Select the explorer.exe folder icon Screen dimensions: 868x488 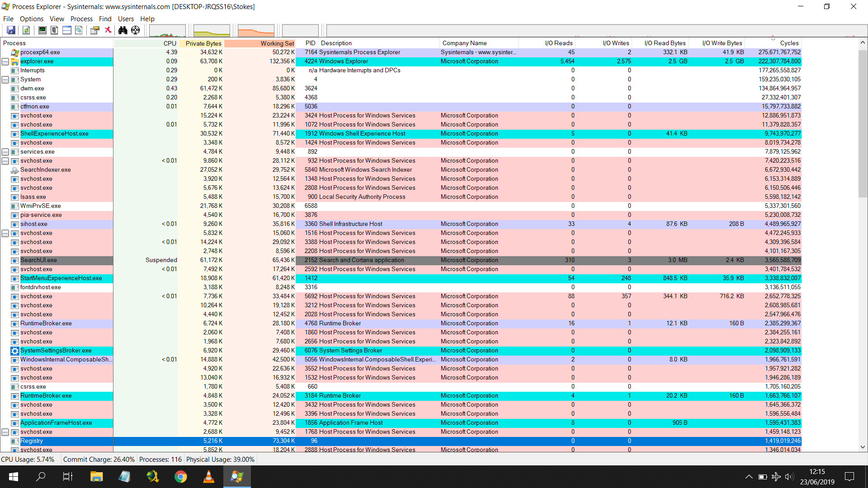pyautogui.click(x=14, y=61)
